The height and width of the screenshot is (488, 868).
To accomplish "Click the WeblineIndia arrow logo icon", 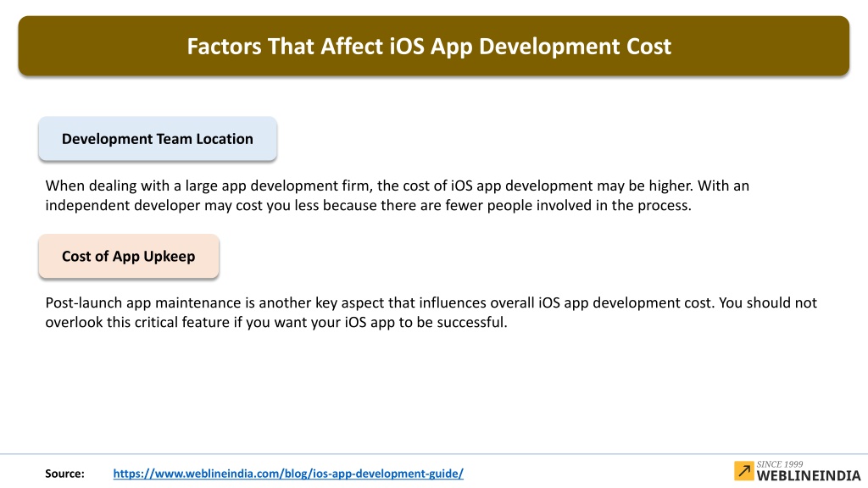I will [744, 471].
